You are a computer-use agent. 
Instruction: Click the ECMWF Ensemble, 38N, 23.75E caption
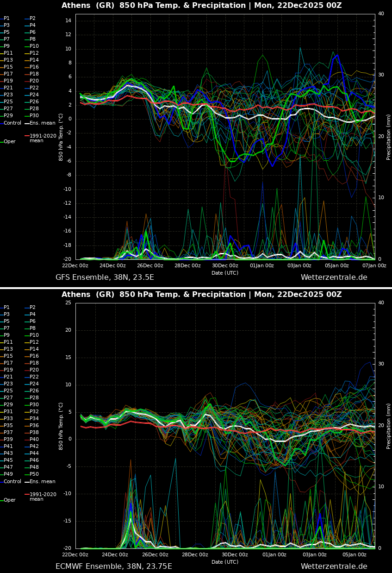pyautogui.click(x=113, y=567)
